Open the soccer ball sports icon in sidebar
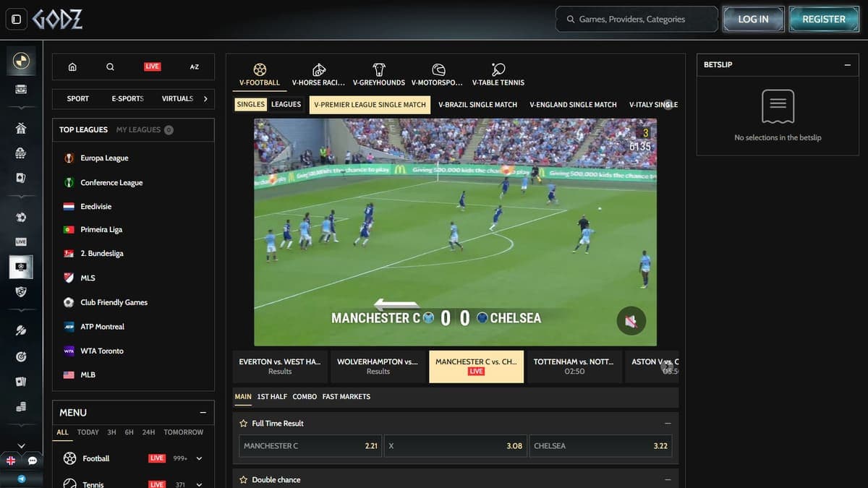This screenshot has width=868, height=488. (x=21, y=217)
